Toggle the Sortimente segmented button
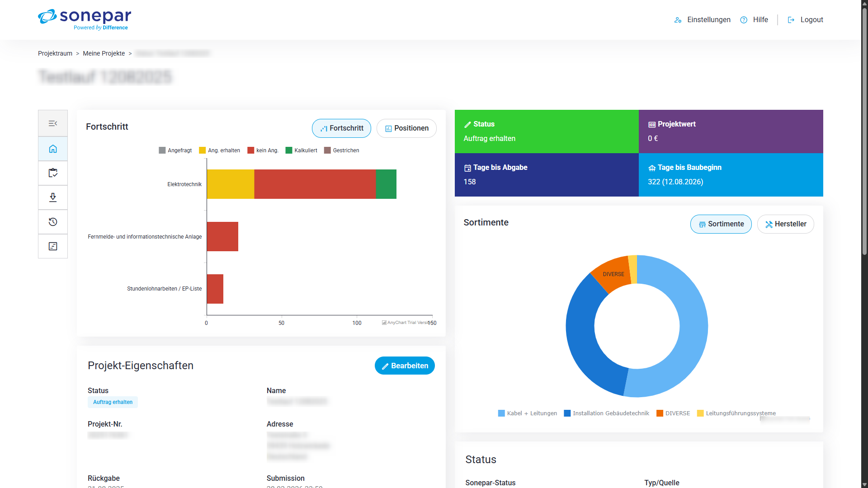Viewport: 868px width, 488px height. (721, 224)
